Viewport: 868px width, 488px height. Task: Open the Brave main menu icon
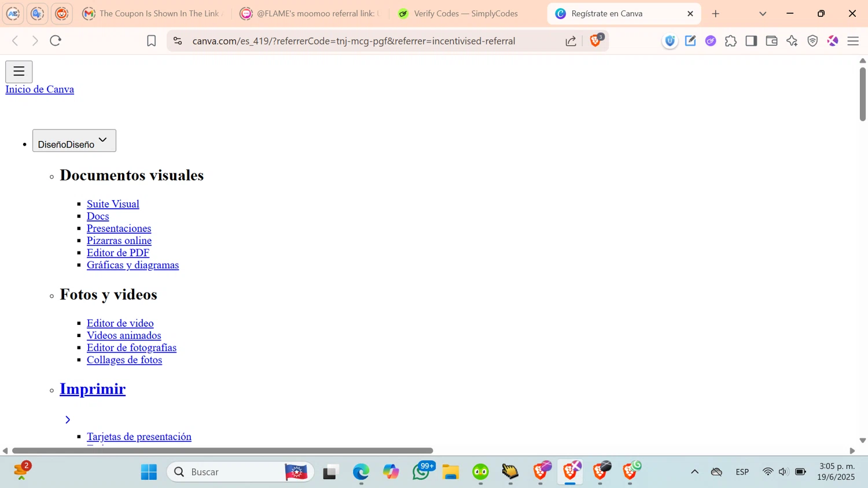pyautogui.click(x=853, y=41)
